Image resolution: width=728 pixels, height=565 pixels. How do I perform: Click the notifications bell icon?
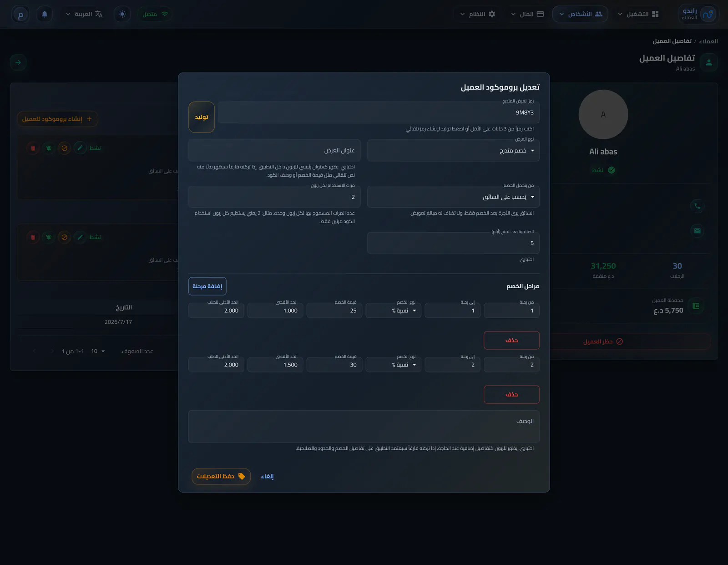point(45,14)
